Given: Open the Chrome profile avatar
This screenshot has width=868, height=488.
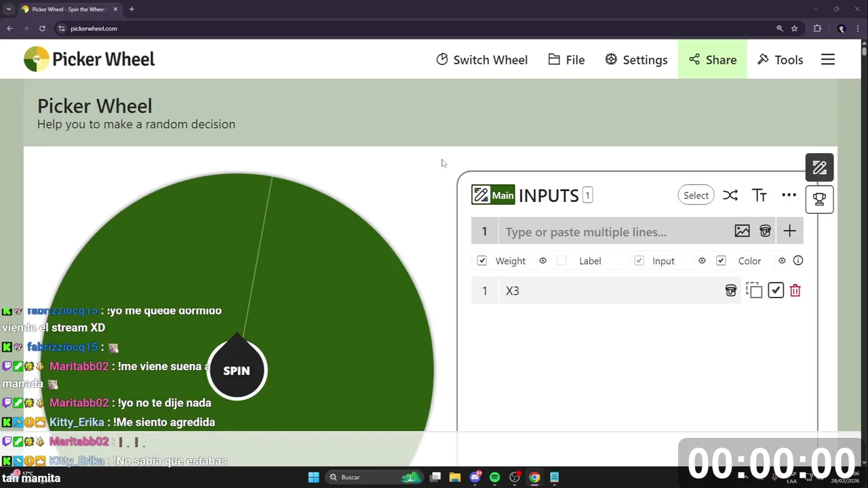Looking at the screenshot, I should tap(842, 28).
